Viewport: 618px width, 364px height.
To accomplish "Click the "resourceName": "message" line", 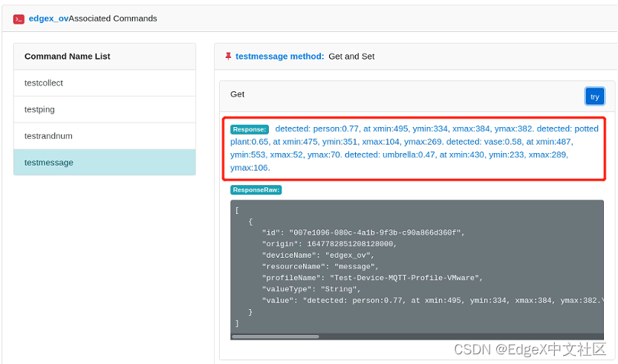I will pyautogui.click(x=320, y=267).
